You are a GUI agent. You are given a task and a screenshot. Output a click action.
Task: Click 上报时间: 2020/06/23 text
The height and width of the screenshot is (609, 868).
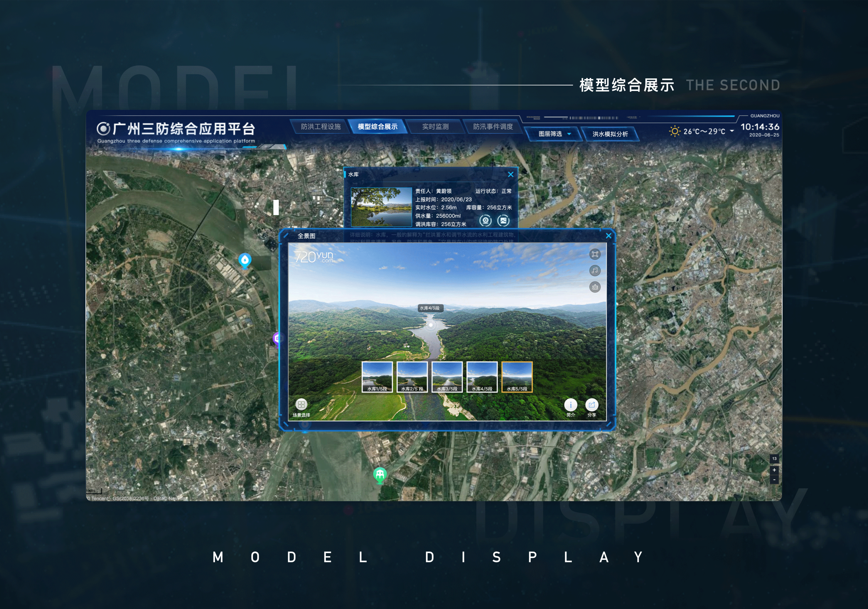pyautogui.click(x=443, y=199)
